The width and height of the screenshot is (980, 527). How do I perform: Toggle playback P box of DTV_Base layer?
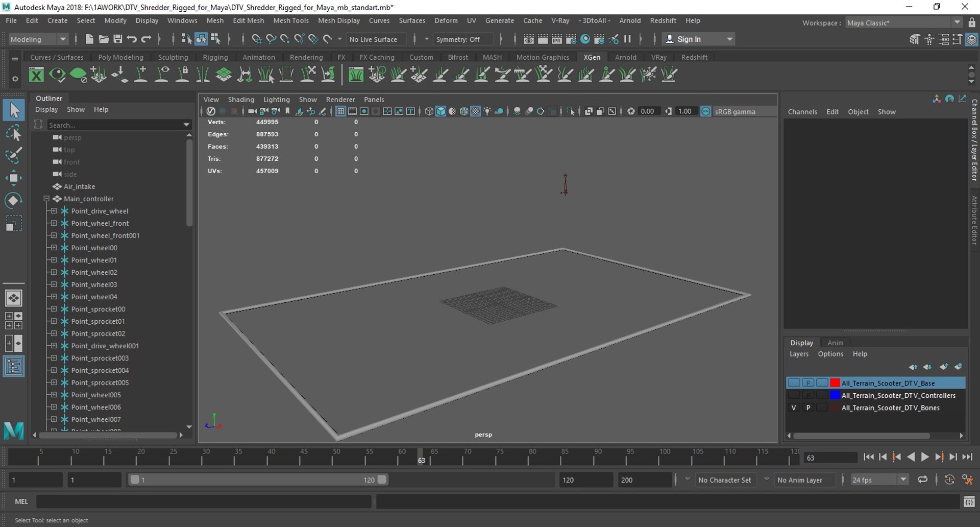(x=808, y=383)
